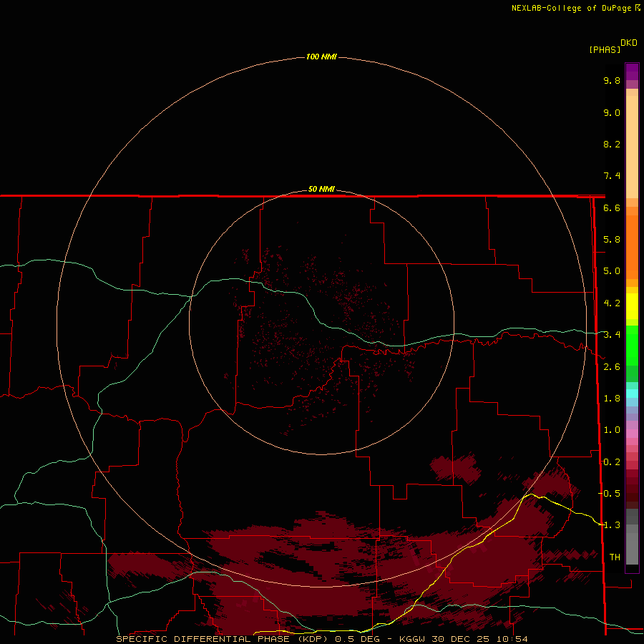The image size is (644, 644).
Task: Click the 8.2 scale label
Action: pyautogui.click(x=612, y=144)
